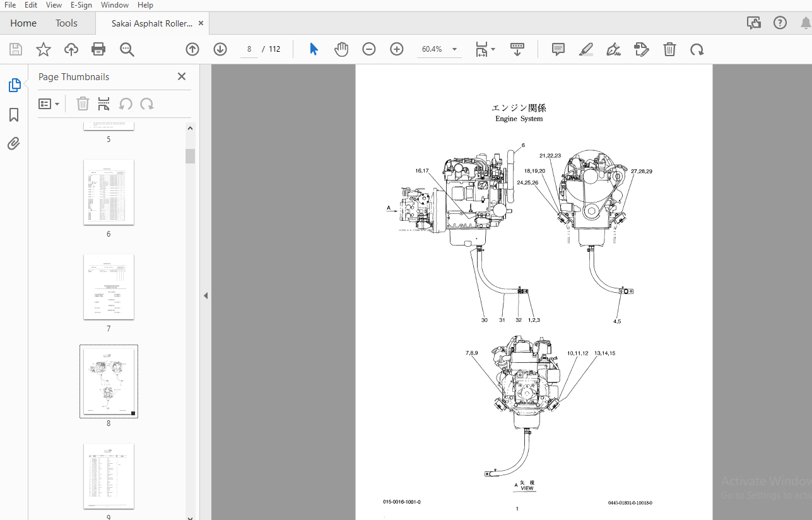Click part number '015-0016-1001-0' text

[401, 502]
